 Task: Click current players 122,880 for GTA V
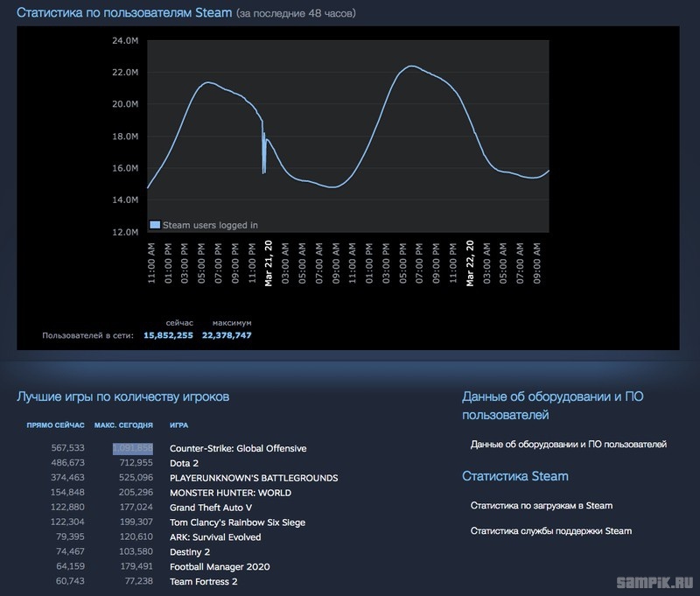pos(68,507)
